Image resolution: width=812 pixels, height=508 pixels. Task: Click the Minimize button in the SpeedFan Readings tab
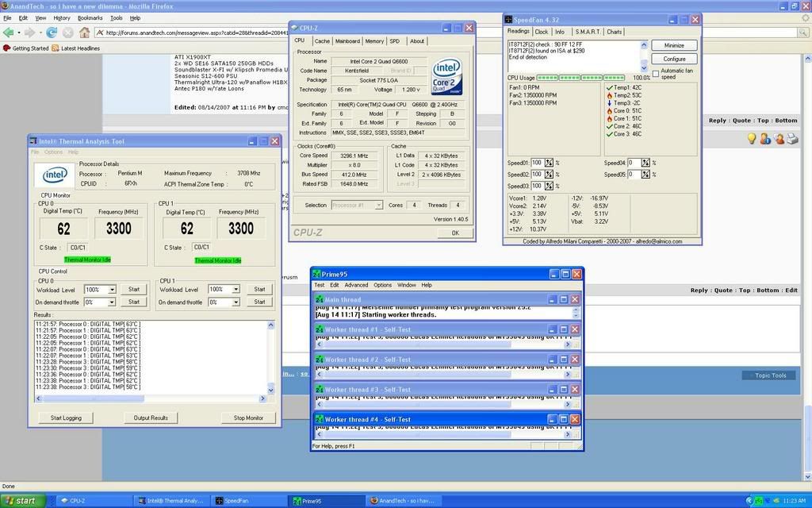point(674,45)
